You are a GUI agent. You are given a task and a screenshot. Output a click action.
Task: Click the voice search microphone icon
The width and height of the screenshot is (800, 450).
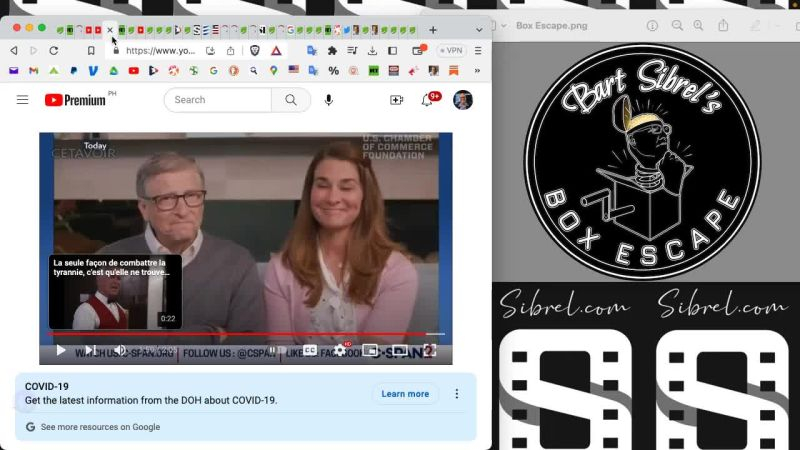[330, 100]
